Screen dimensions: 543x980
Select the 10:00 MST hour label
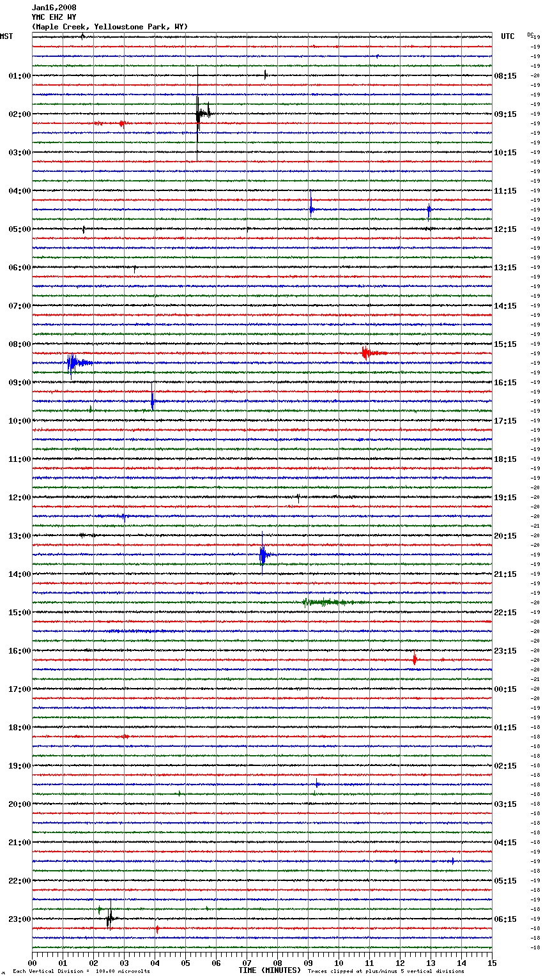pyautogui.click(x=19, y=421)
